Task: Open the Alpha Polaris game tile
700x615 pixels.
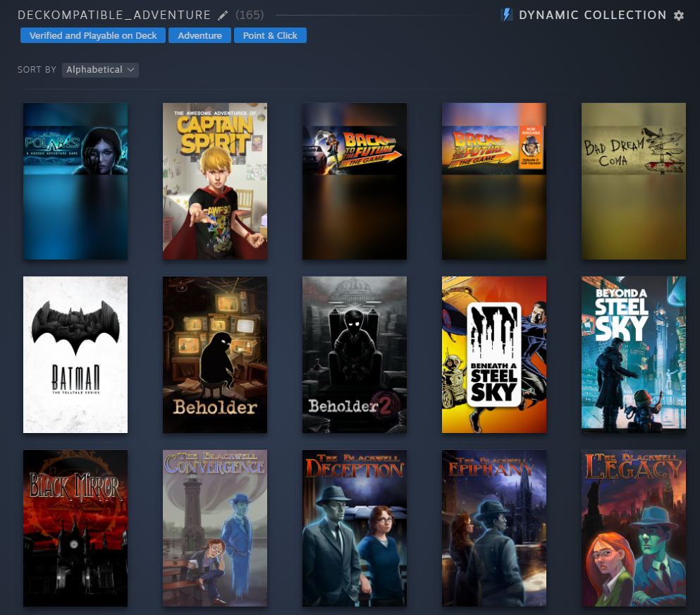Action: point(75,181)
